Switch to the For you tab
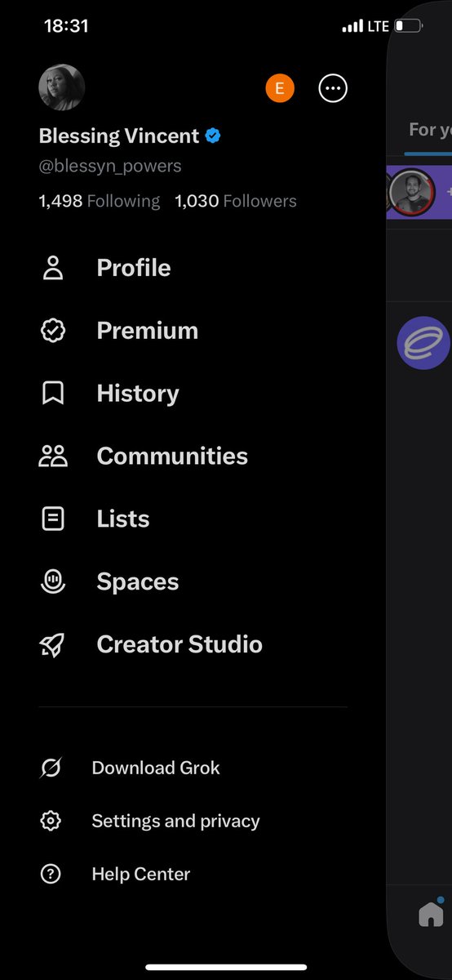The height and width of the screenshot is (980, 452). coord(430,130)
